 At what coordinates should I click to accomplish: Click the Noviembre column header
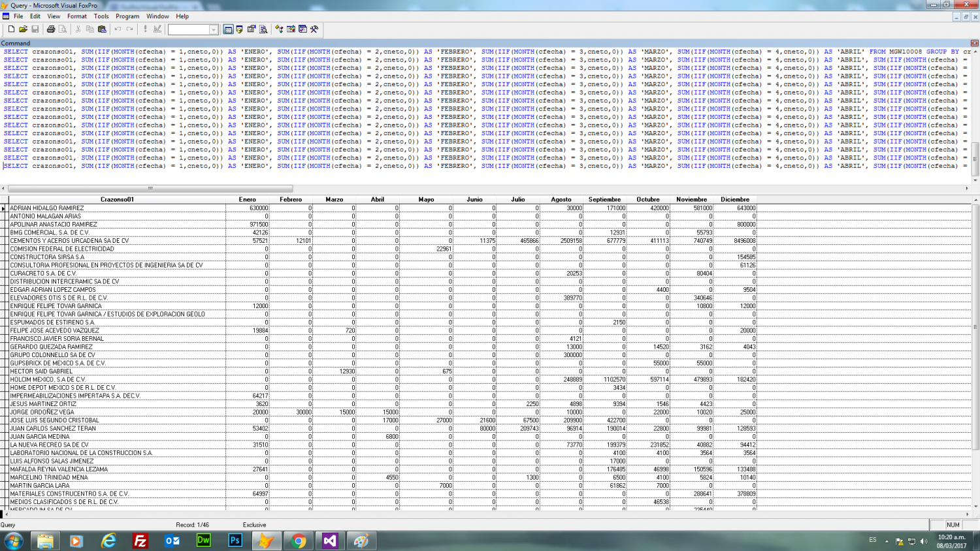692,200
